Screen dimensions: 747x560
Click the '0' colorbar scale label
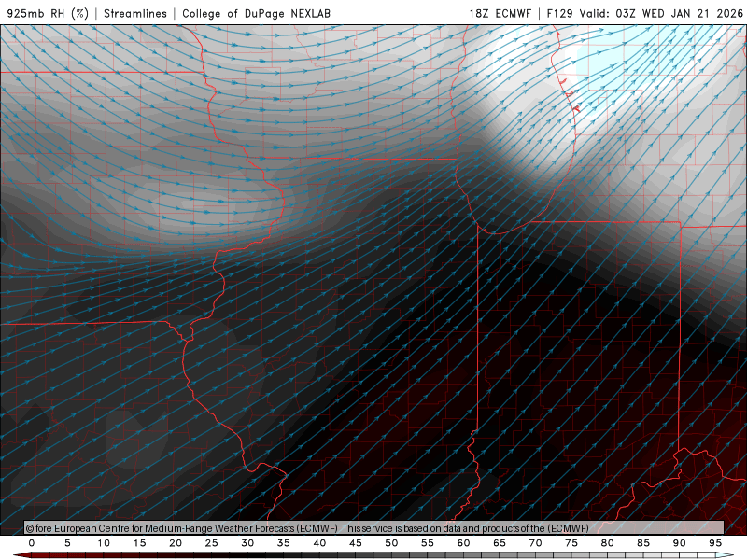(x=32, y=543)
